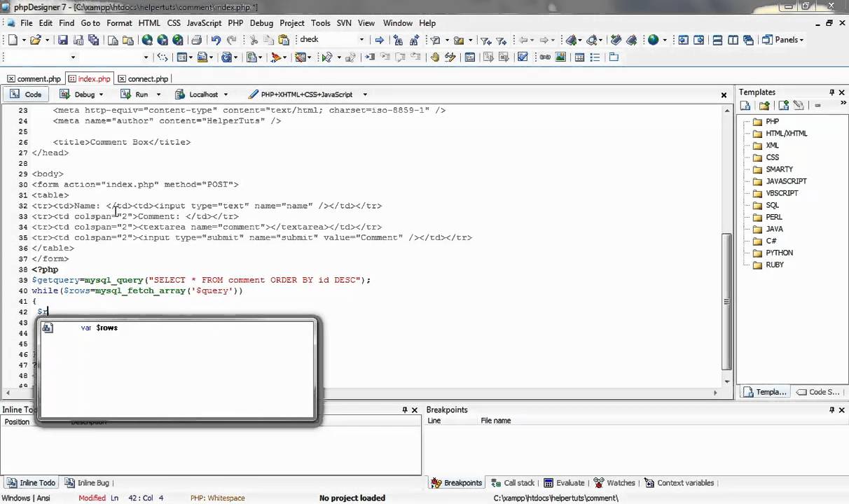Select the PHP templates folder
This screenshot has height=504, width=849.
coord(772,122)
